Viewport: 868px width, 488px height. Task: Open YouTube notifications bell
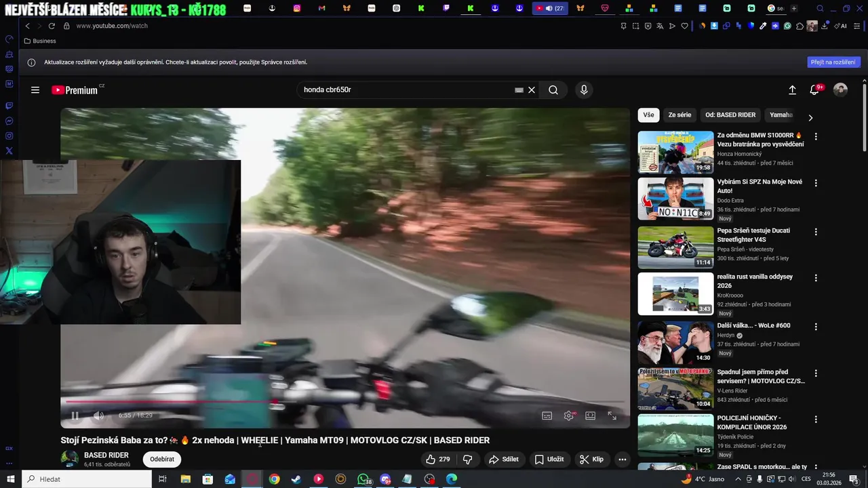tap(815, 90)
